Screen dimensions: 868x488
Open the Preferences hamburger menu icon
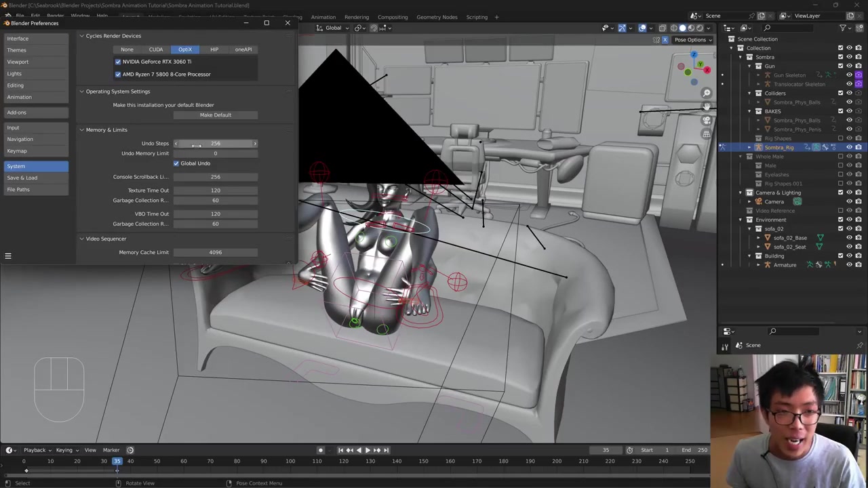point(8,256)
